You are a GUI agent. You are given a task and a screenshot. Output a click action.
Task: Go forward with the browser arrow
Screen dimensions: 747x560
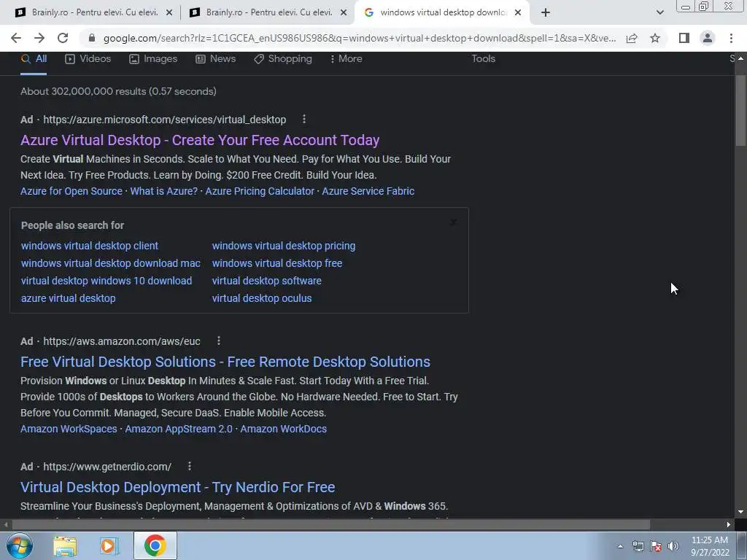tap(39, 38)
